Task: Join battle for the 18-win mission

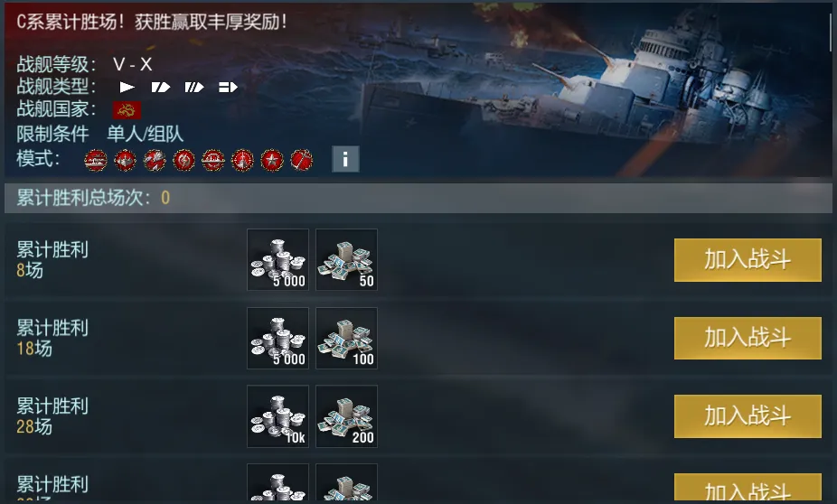Action: coord(748,338)
